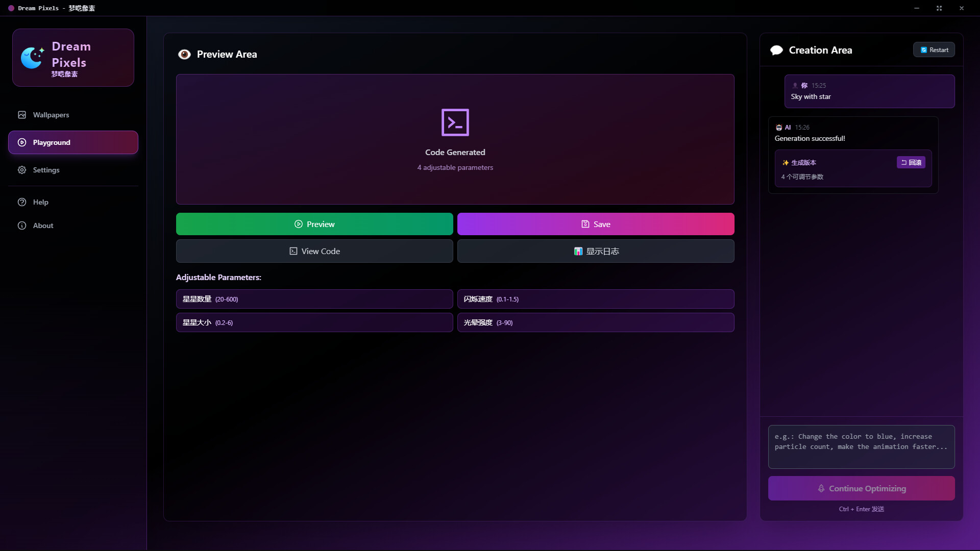Adjust the 星星数量 star count slider
This screenshot has height=551, width=980.
click(x=314, y=299)
